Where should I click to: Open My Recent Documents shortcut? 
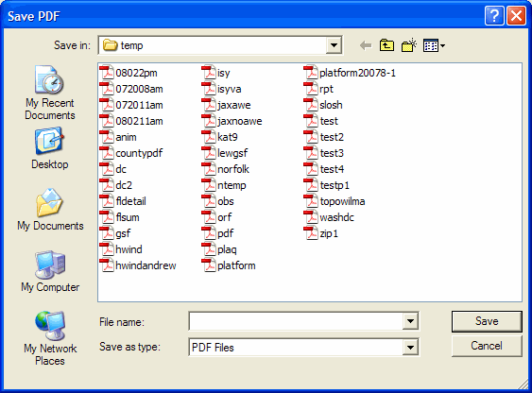50,93
